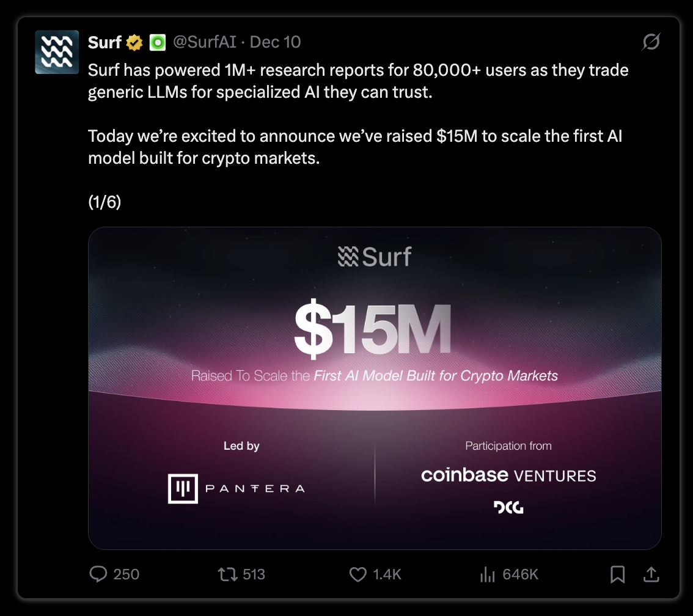The image size is (693, 616).
Task: Open the Dec 10 timestamp
Action: pos(276,42)
